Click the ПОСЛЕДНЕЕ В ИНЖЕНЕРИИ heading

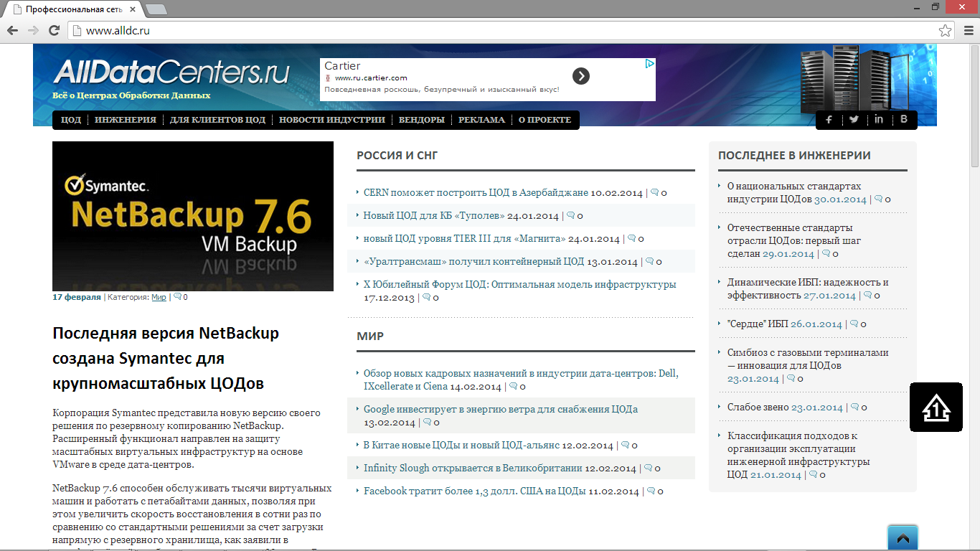794,155
